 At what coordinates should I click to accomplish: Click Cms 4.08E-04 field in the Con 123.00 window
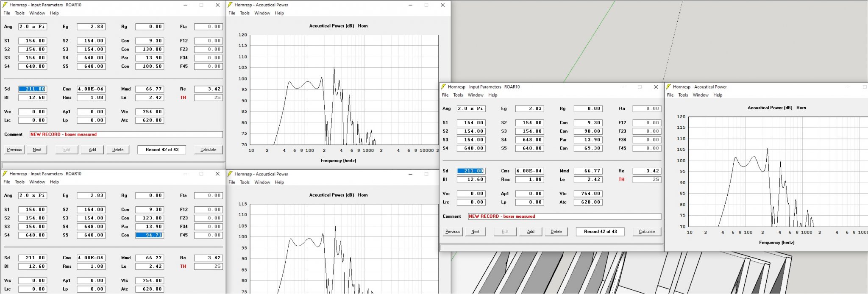tap(91, 258)
